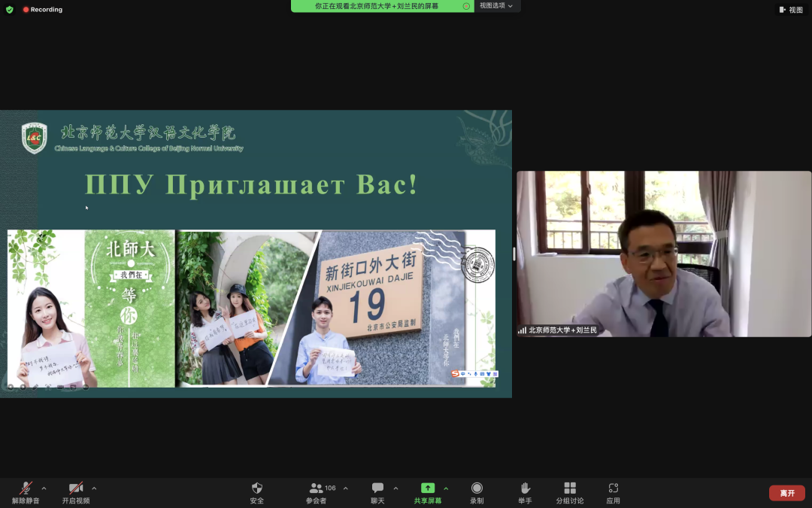Turn on the camera with 开启视频
The width and height of the screenshot is (812, 508).
click(x=76, y=493)
